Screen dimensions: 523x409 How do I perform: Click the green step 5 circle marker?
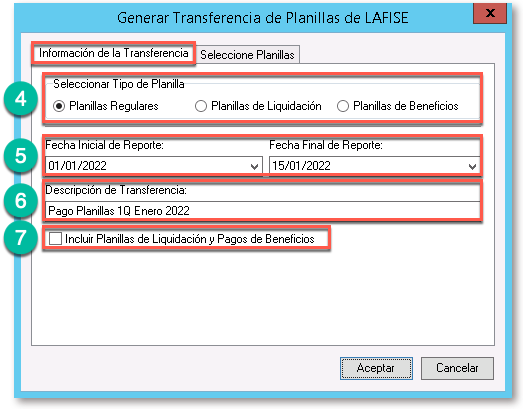coord(21,155)
